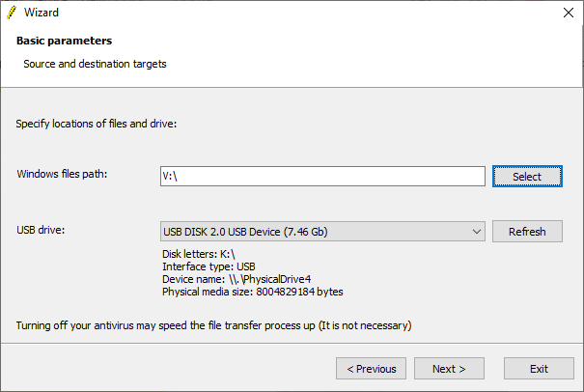The width and height of the screenshot is (584, 392).
Task: Close the Wizard window
Action: pos(569,14)
